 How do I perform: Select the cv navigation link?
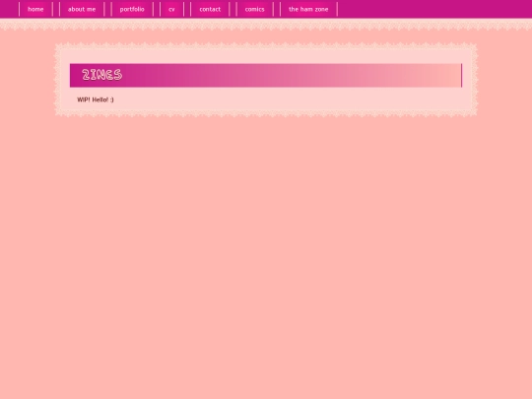[x=171, y=9]
